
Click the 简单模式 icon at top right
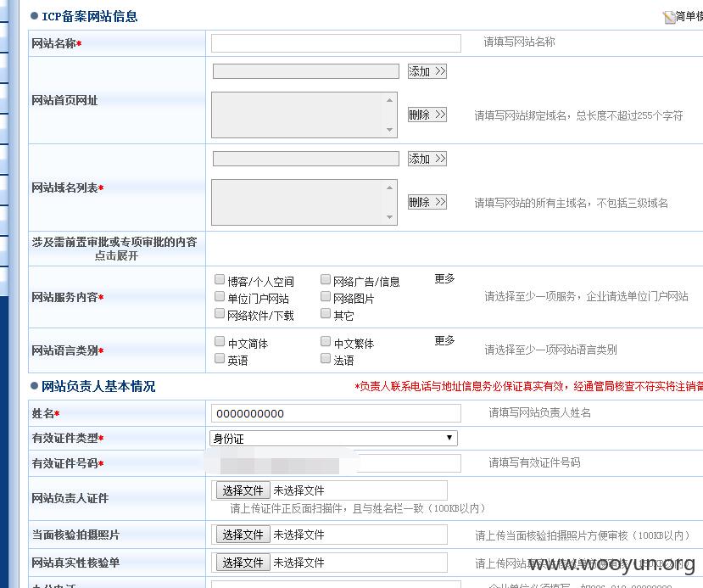tap(669, 17)
